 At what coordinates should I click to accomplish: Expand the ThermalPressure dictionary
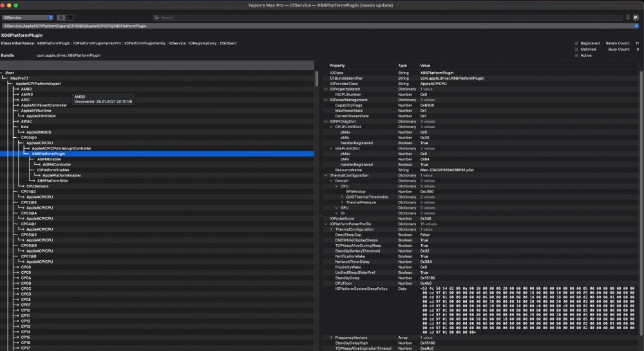342,202
